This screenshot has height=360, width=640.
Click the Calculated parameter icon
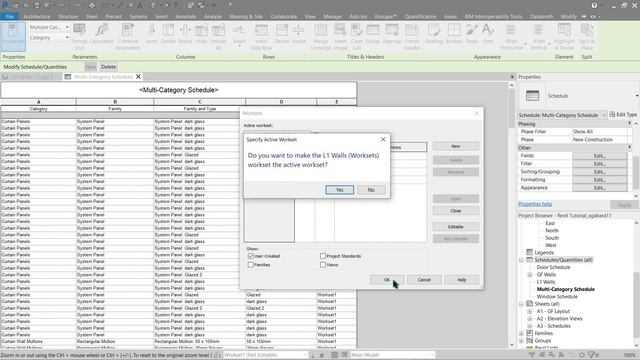[101, 34]
